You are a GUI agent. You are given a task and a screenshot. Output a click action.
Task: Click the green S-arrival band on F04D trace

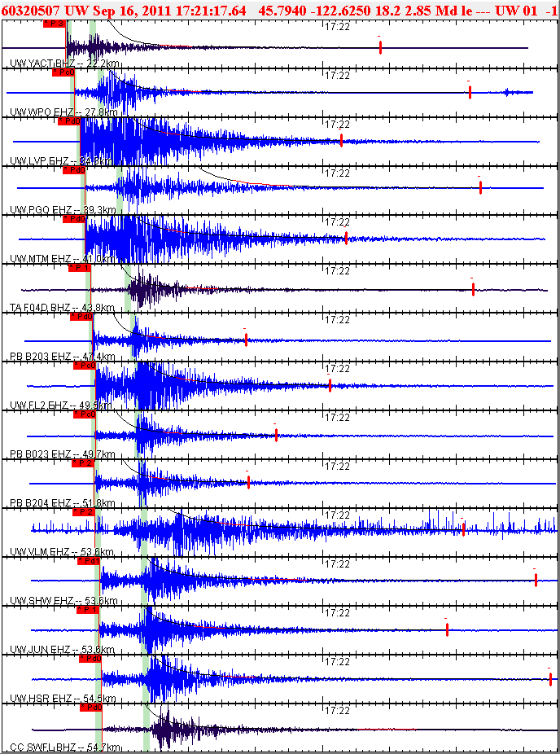(x=129, y=289)
